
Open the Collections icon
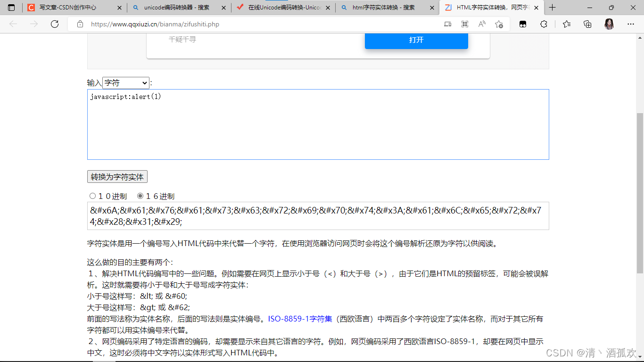(x=587, y=24)
